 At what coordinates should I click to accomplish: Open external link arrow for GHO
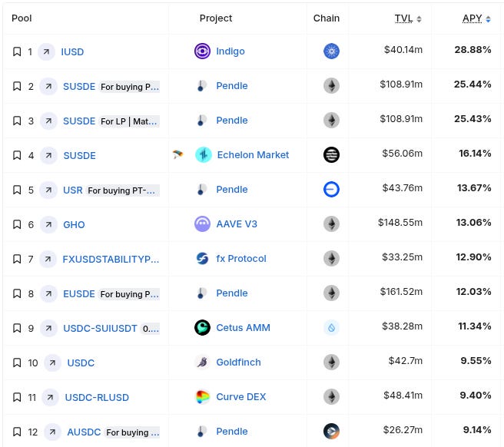[48, 224]
